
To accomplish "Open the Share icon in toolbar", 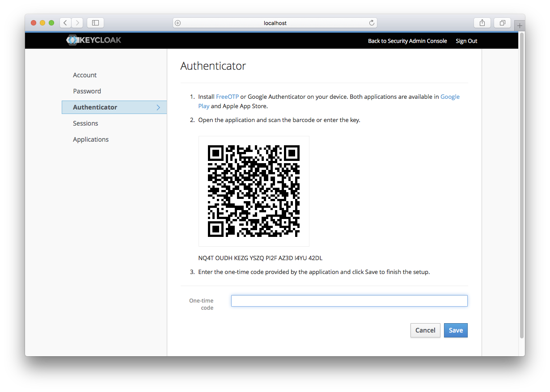I will (482, 23).
